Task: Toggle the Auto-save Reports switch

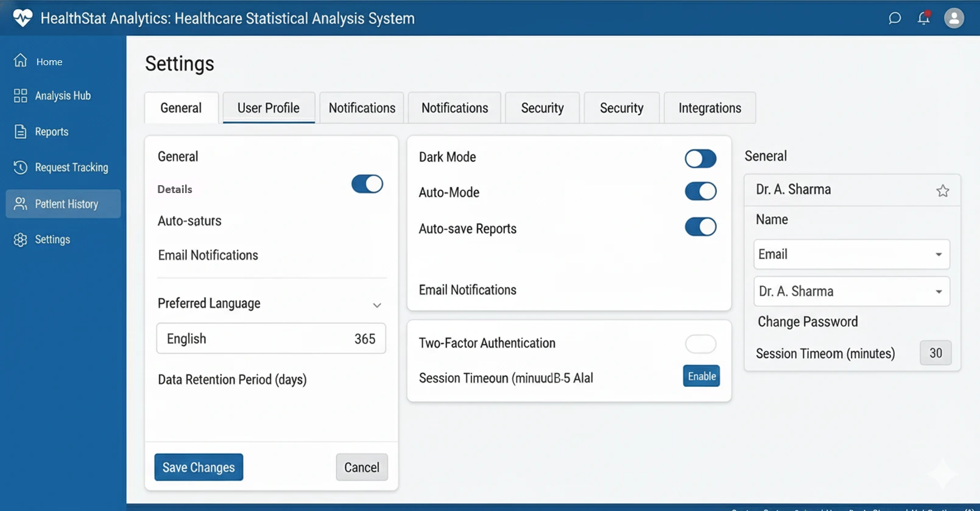Action: click(700, 227)
